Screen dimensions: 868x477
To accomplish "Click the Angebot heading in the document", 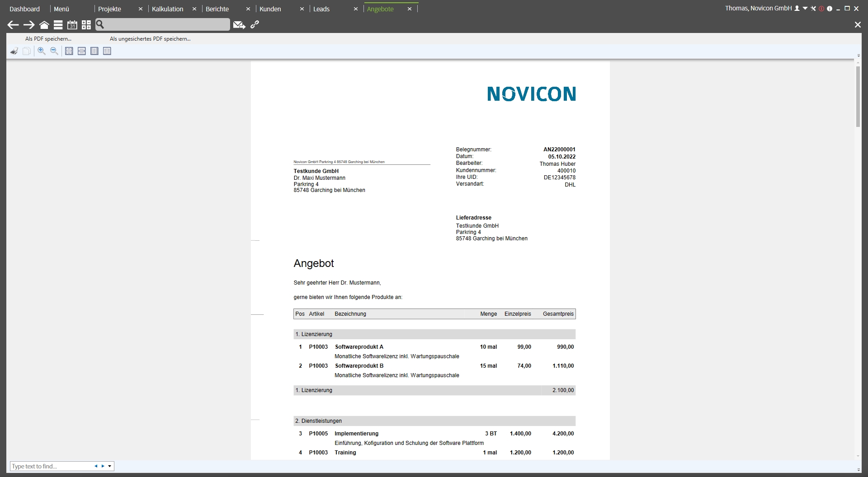I will pyautogui.click(x=314, y=263).
